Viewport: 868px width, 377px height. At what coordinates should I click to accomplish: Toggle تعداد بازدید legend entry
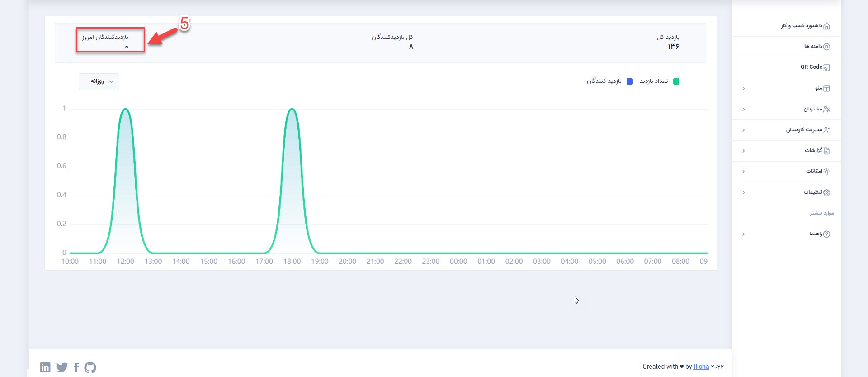point(660,81)
